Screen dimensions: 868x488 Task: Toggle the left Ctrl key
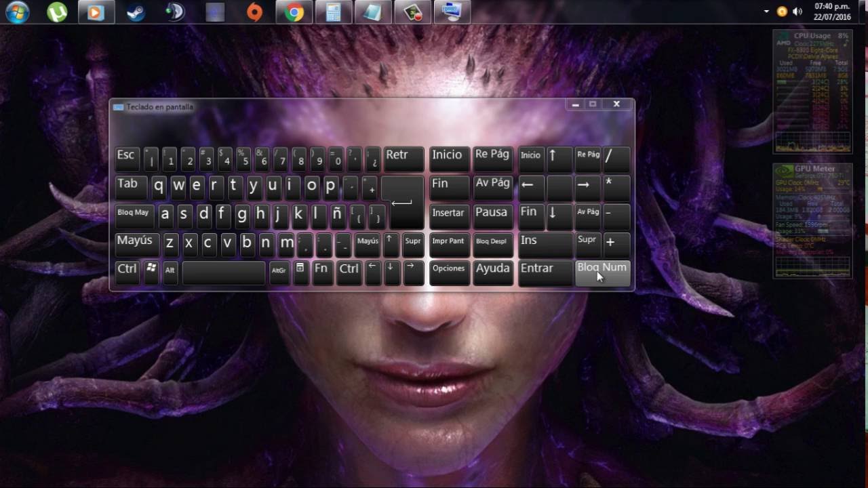(127, 272)
